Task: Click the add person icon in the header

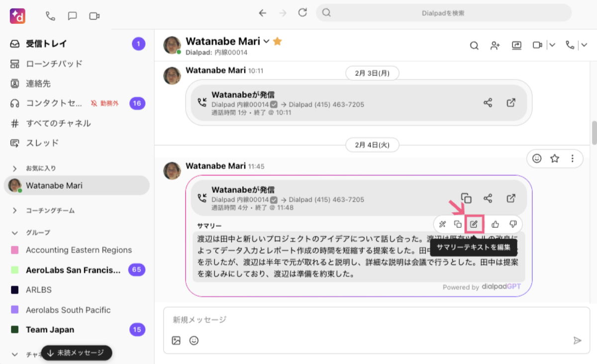Action: pyautogui.click(x=495, y=45)
